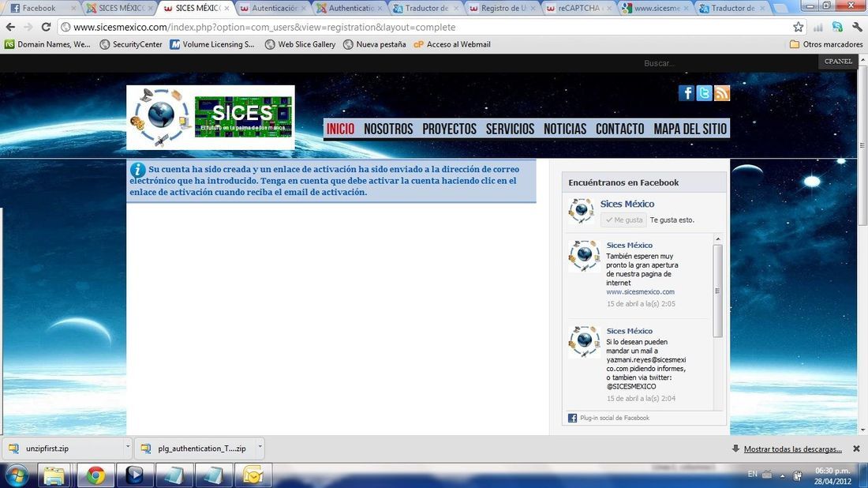
Task: Switch to Autenticación browser tab
Action: click(x=274, y=8)
